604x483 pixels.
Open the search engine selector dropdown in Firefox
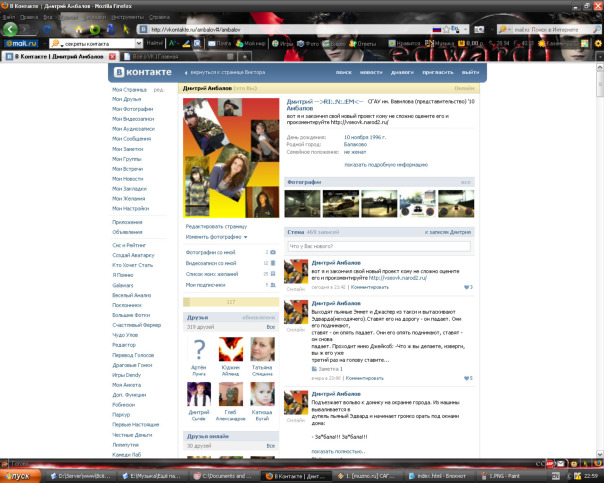pos(505,29)
